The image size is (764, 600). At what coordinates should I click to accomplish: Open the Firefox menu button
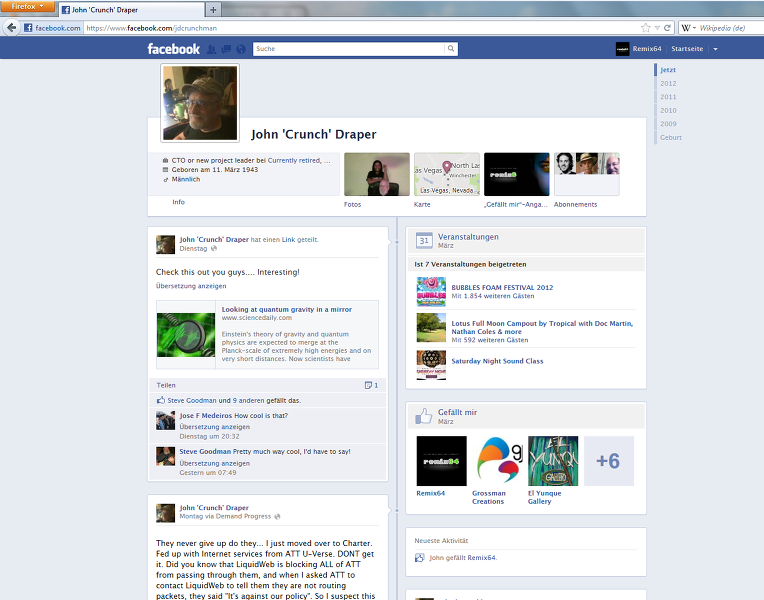pyautogui.click(x=27, y=6)
